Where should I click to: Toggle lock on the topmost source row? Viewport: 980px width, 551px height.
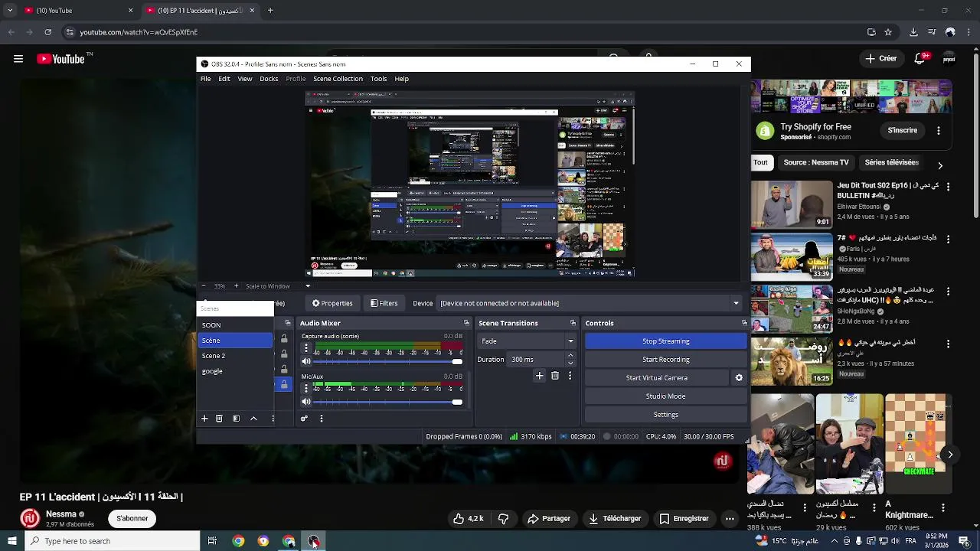(284, 338)
